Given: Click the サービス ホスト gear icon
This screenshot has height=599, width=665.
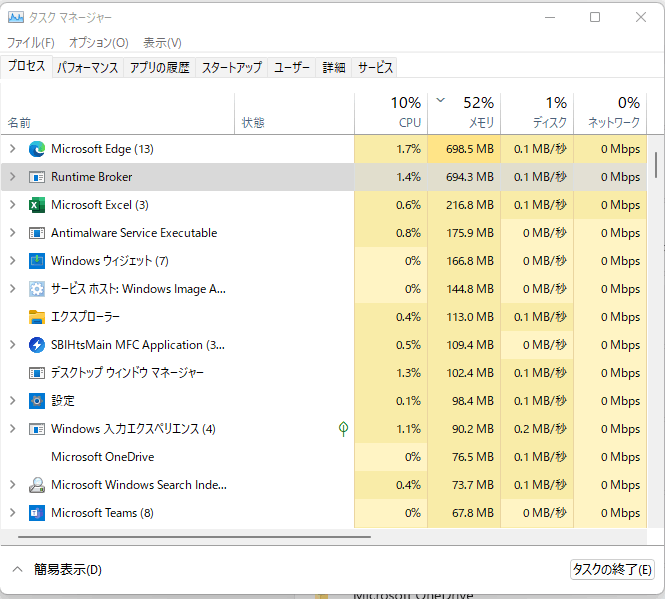Looking at the screenshot, I should pos(37,289).
